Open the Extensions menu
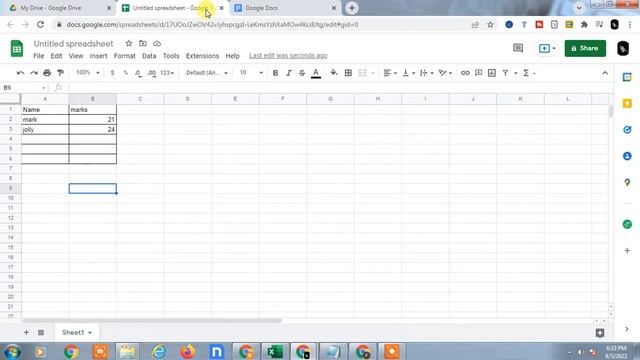The width and height of the screenshot is (640, 360). (202, 56)
